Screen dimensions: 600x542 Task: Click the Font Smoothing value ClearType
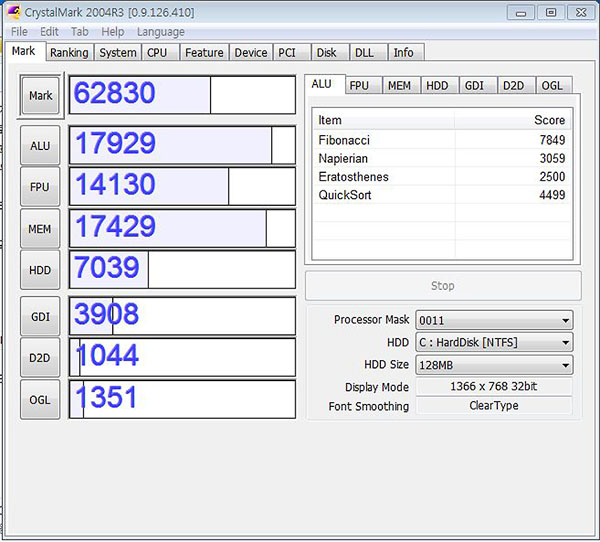pyautogui.click(x=494, y=405)
